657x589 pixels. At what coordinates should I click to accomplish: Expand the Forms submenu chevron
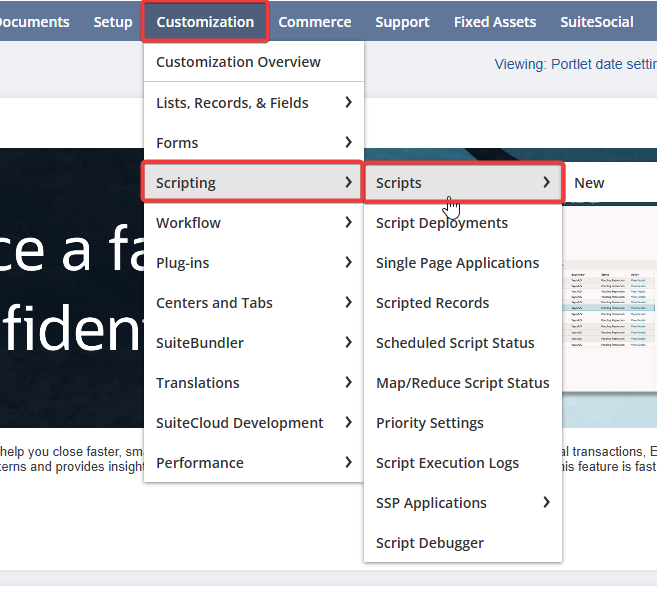coord(348,142)
